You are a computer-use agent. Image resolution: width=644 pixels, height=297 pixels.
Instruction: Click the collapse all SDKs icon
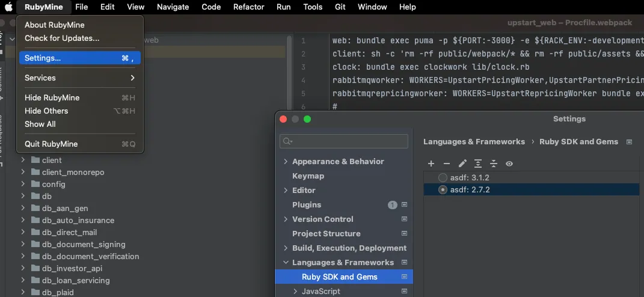494,164
